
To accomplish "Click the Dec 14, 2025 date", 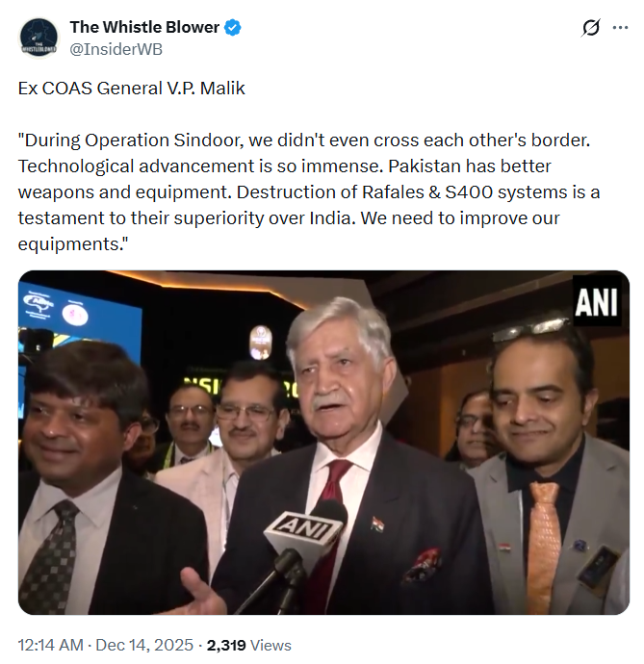I will coord(144,645).
